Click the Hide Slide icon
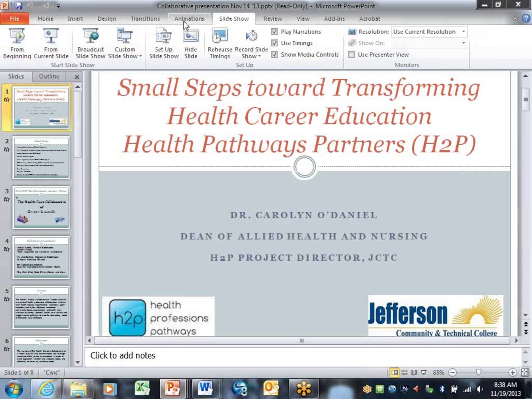 coord(191,36)
